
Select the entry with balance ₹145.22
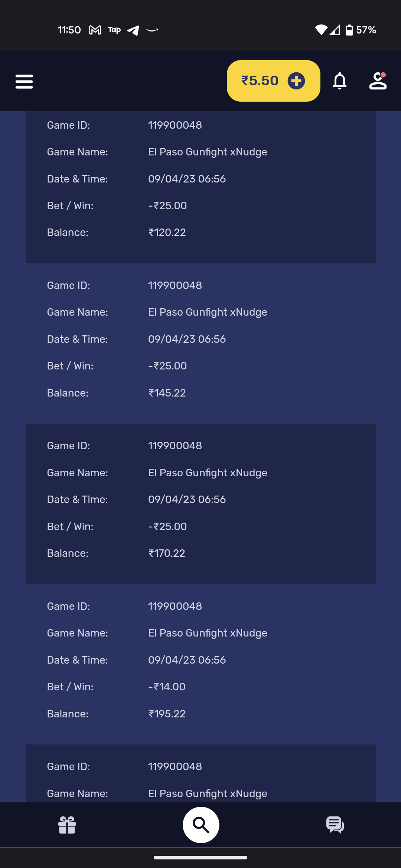coord(201,343)
